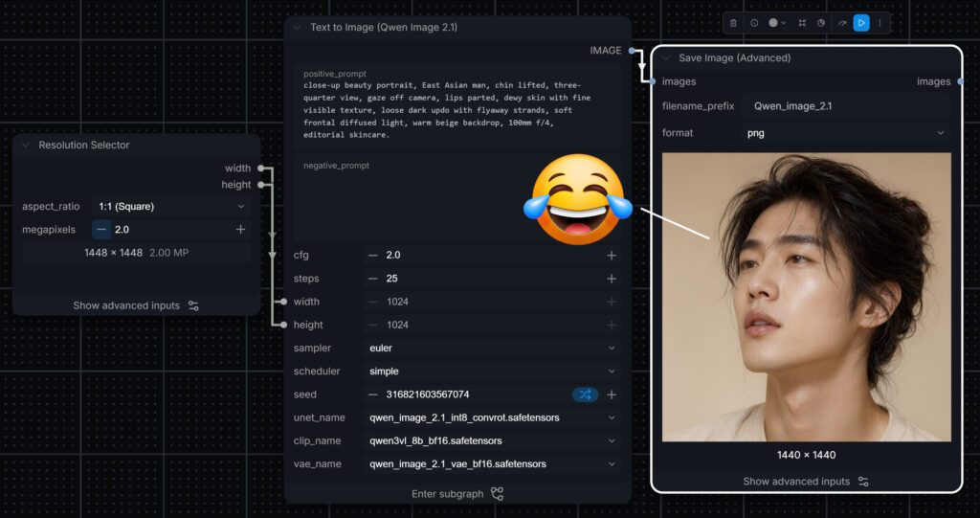Viewport: 980px width, 518px height.
Task: Increment the seed with plus button
Action: (x=612, y=394)
